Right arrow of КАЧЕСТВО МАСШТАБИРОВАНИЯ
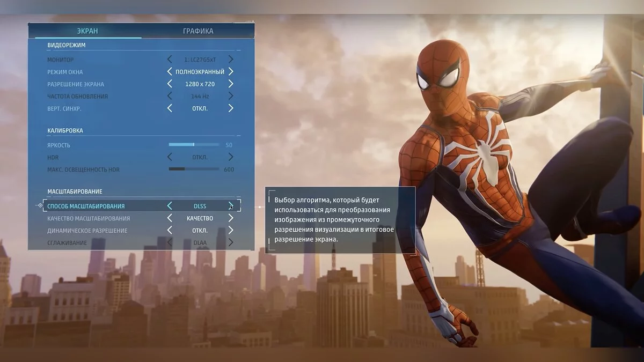 231,218
